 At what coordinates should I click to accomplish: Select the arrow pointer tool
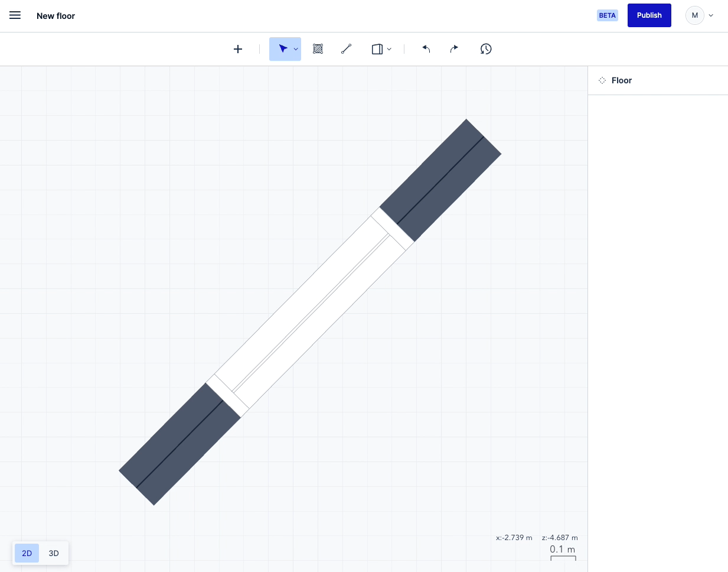click(283, 49)
